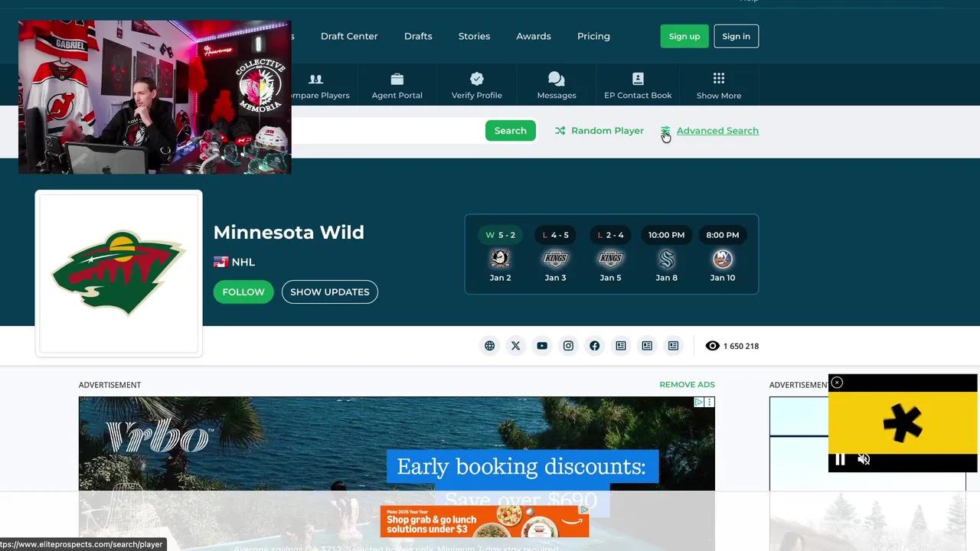
Task: Click the Vrbo AdChoices triangle icon
Action: point(699,402)
